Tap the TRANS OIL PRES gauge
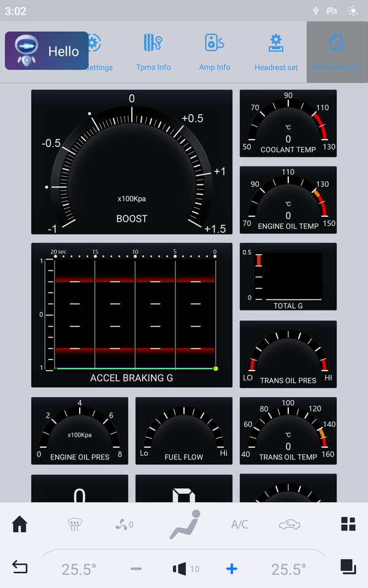368x588 pixels. (288, 354)
